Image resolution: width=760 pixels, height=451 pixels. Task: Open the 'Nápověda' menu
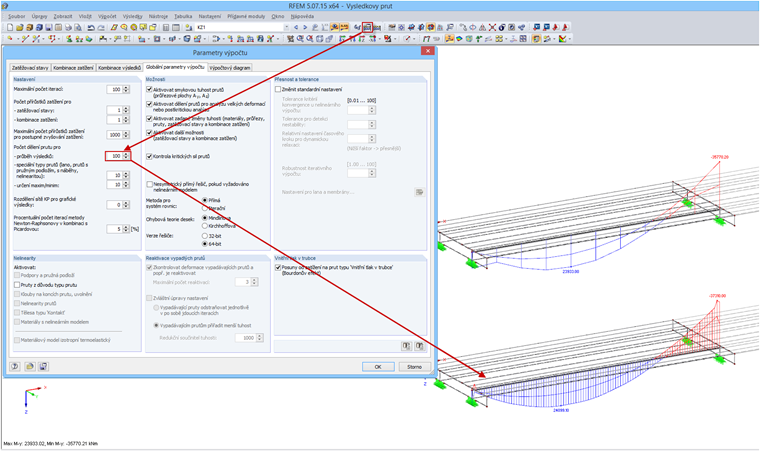pyautogui.click(x=302, y=16)
